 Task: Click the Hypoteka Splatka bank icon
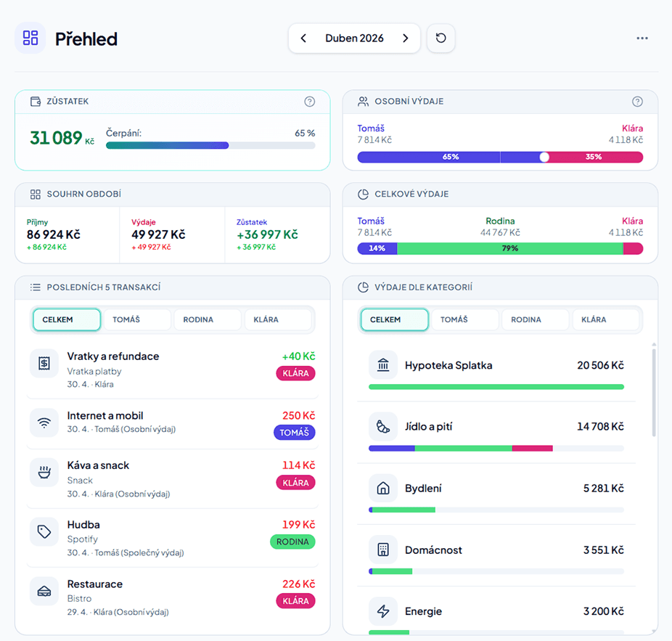tap(383, 365)
